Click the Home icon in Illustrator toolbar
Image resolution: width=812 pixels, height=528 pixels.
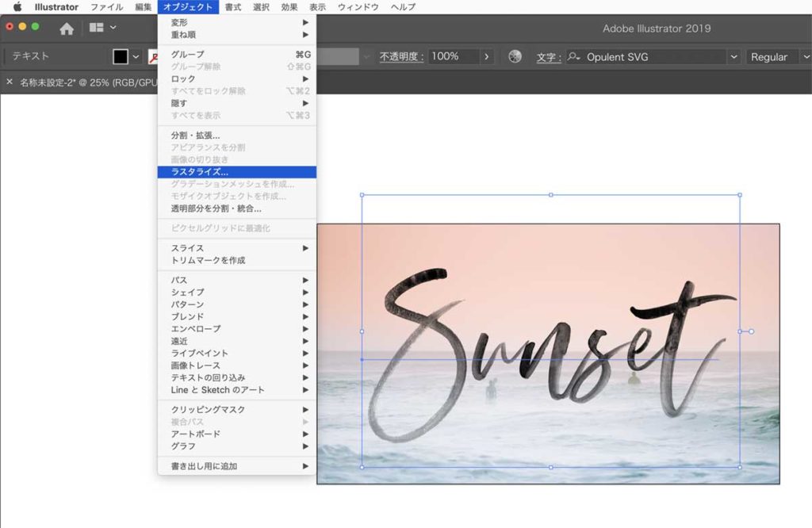coord(67,29)
